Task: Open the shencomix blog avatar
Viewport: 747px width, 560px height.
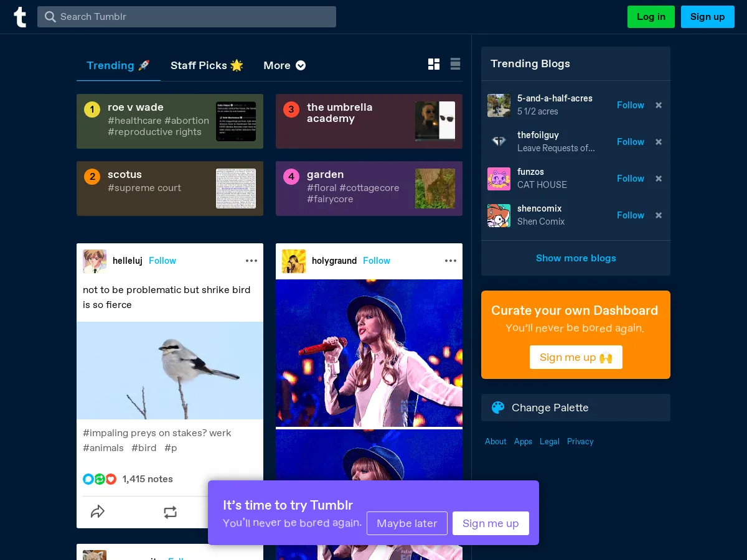Action: point(499,215)
